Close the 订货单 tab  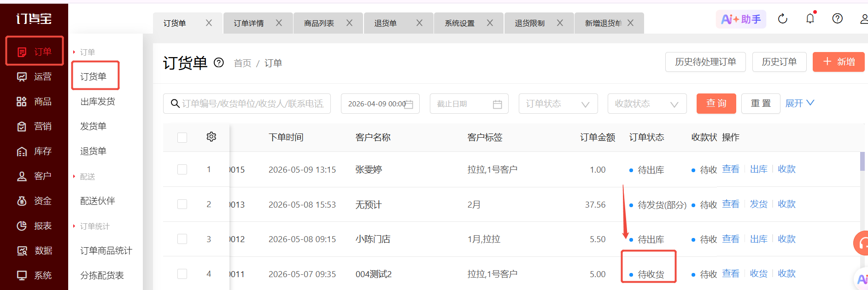click(209, 23)
